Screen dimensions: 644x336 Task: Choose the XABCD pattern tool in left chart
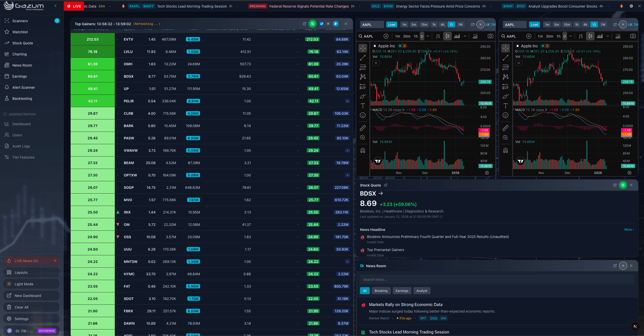[362, 77]
